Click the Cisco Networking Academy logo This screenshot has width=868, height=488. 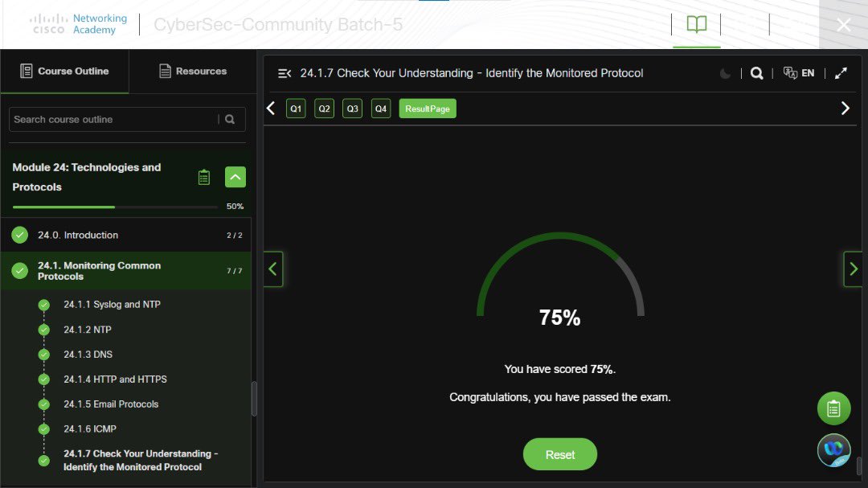point(78,24)
